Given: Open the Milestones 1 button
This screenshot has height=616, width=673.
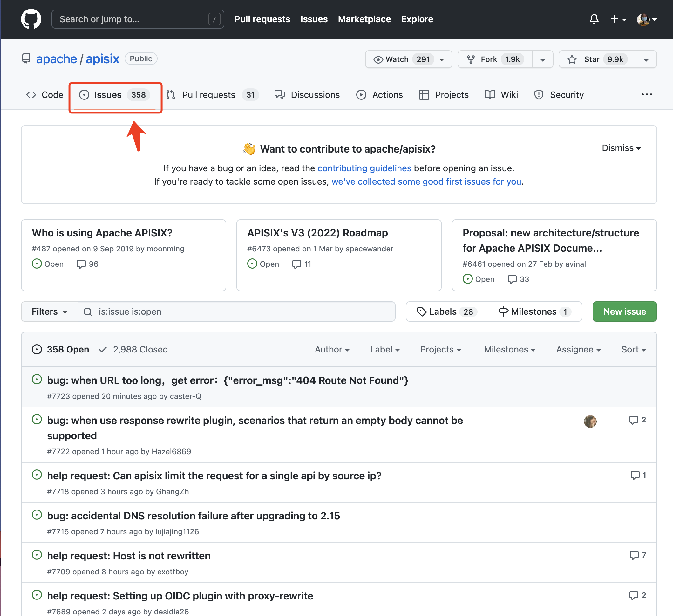Looking at the screenshot, I should click(535, 311).
